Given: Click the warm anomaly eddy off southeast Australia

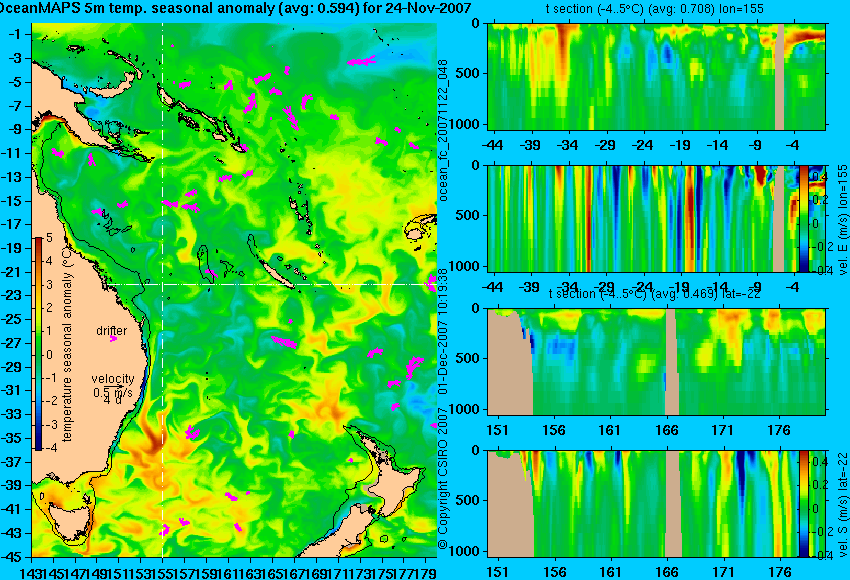Looking at the screenshot, I should [153, 441].
